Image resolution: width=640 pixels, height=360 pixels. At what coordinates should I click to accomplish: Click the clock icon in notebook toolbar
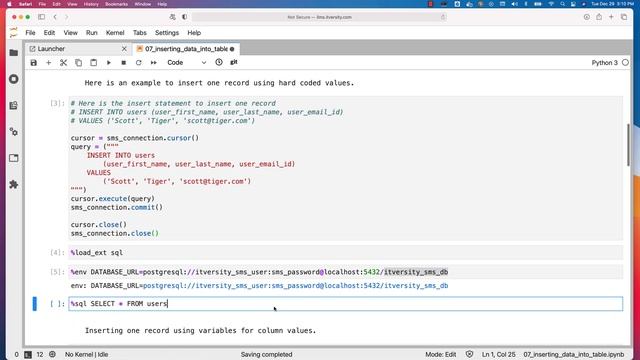click(219, 62)
